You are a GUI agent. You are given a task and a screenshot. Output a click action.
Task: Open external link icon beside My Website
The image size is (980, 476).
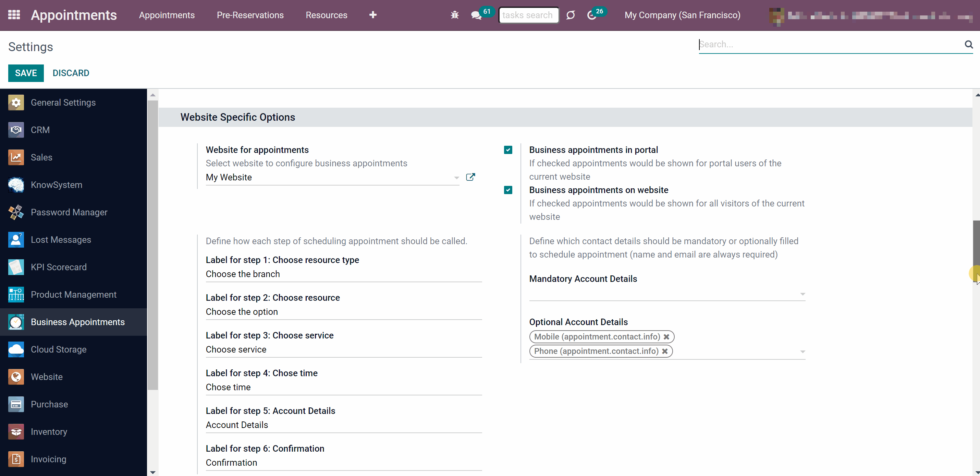(470, 177)
